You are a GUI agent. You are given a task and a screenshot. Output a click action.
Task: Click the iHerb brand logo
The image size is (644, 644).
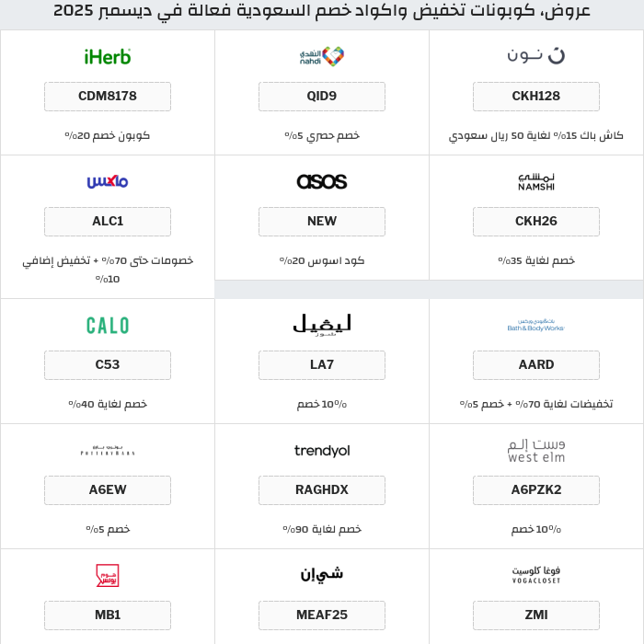click(x=108, y=56)
